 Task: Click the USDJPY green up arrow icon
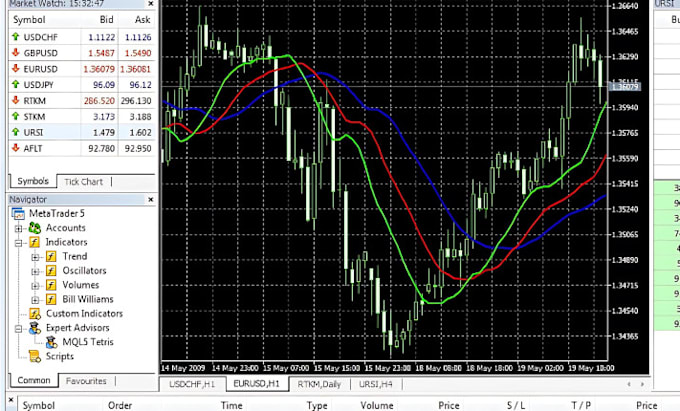pos(16,84)
